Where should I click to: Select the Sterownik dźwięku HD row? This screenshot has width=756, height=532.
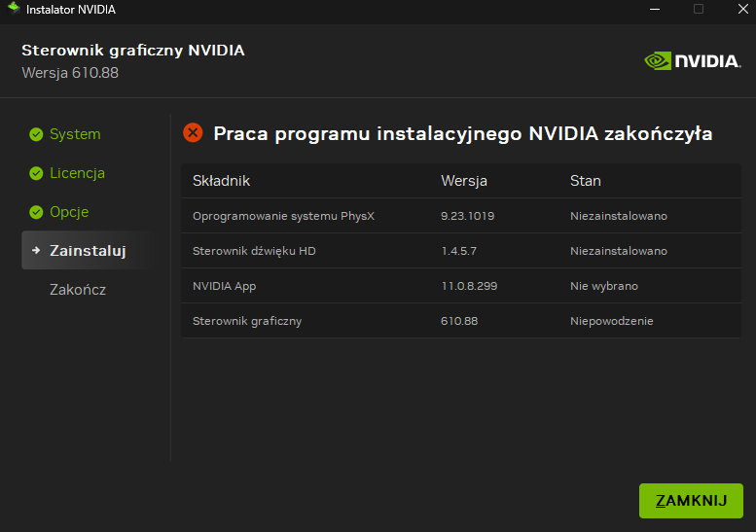(x=461, y=251)
